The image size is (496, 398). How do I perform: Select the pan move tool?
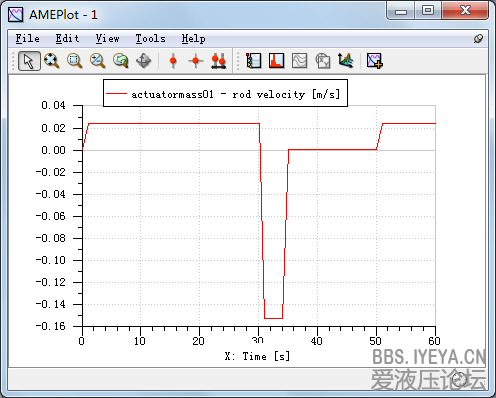144,61
